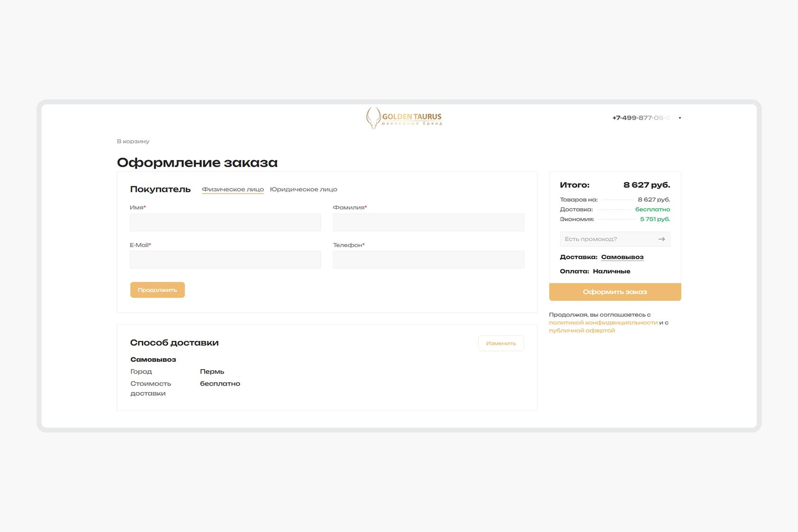Click the Экономия value 5 751 руб.
Image resolution: width=798 pixels, height=532 pixels.
point(655,219)
